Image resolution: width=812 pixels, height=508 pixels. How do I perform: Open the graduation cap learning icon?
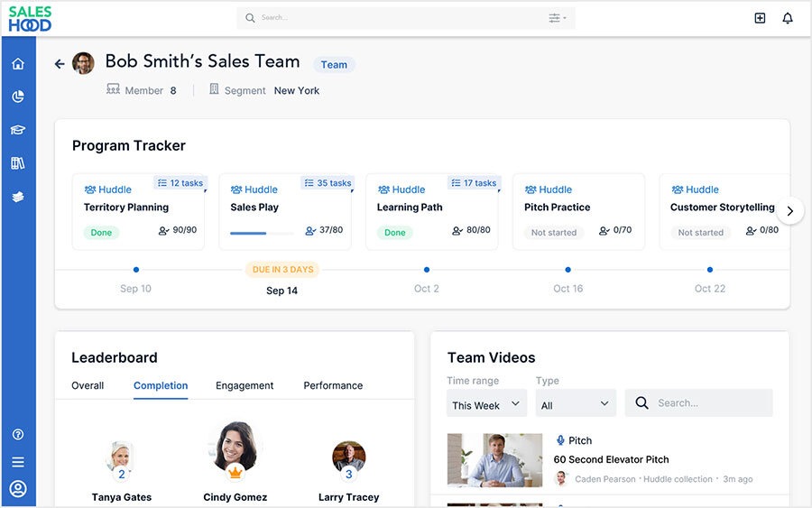point(18,130)
